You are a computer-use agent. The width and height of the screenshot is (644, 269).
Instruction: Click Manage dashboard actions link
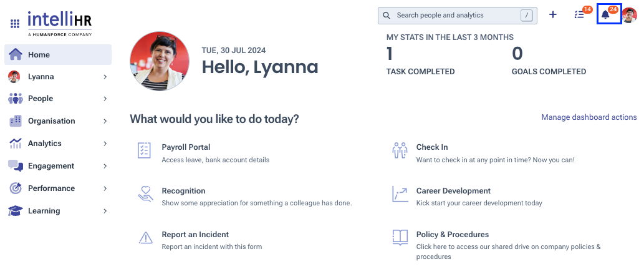[589, 117]
